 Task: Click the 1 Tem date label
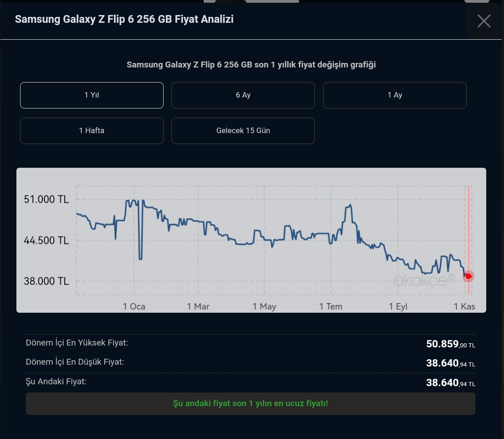331,306
